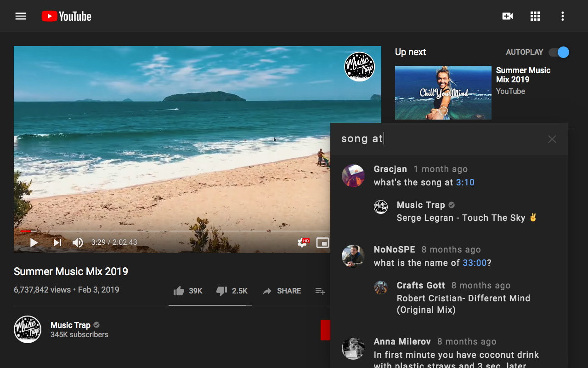Open Anna Milerov's avatar
The height and width of the screenshot is (368, 588).
click(353, 348)
